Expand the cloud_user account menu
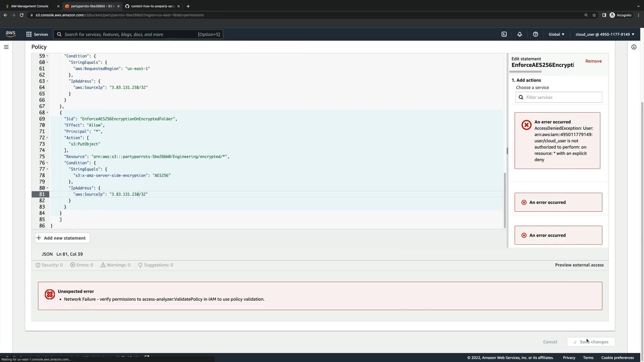 605,34
